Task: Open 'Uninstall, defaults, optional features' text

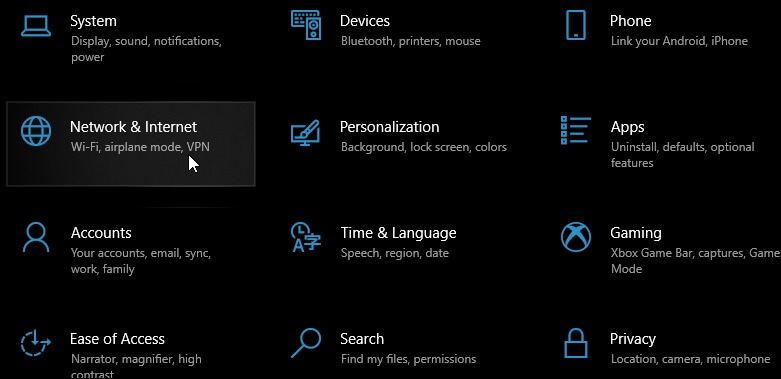Action: tap(682, 155)
